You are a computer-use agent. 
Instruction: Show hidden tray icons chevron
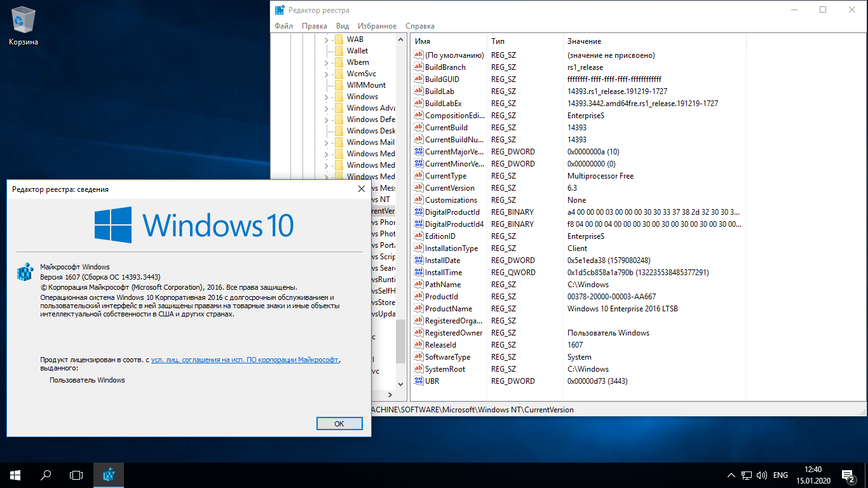[x=731, y=475]
